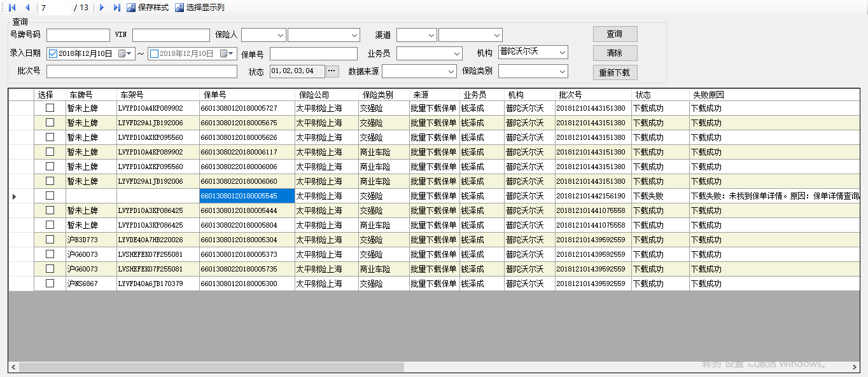Open the 状态 ellipsis selector button
Image resolution: width=868 pixels, height=377 pixels.
click(x=333, y=71)
